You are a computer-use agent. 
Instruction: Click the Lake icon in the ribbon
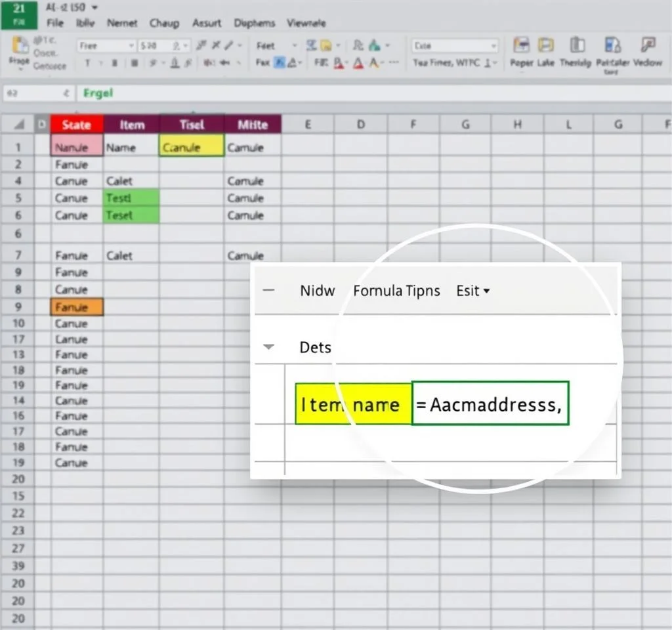[x=546, y=45]
